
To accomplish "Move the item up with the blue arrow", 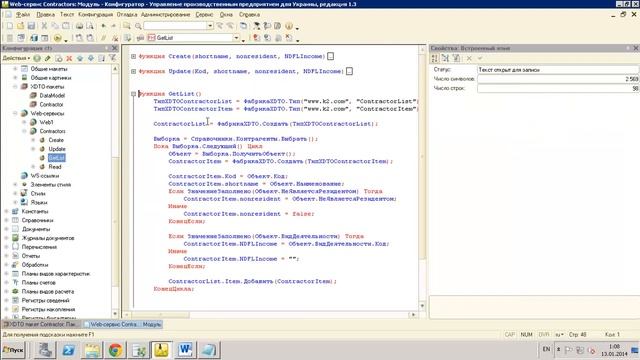I will pyautogui.click(x=80, y=58).
